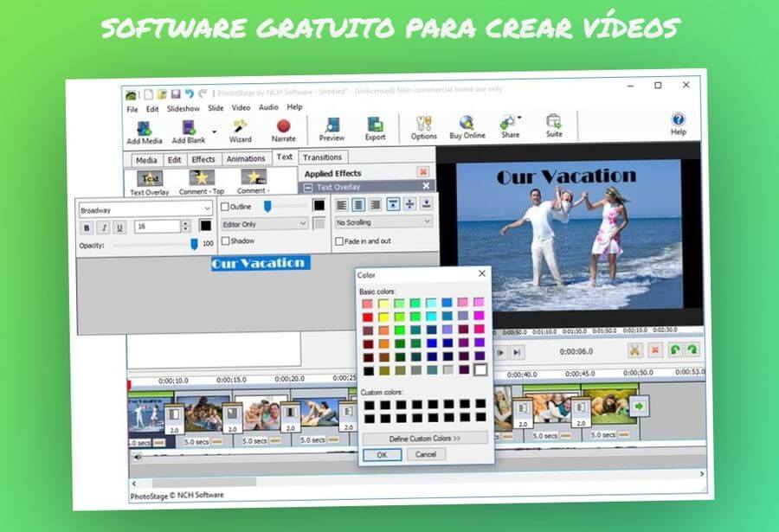Click the red delete icon below preview
The height and width of the screenshot is (532, 779).
[x=655, y=350]
